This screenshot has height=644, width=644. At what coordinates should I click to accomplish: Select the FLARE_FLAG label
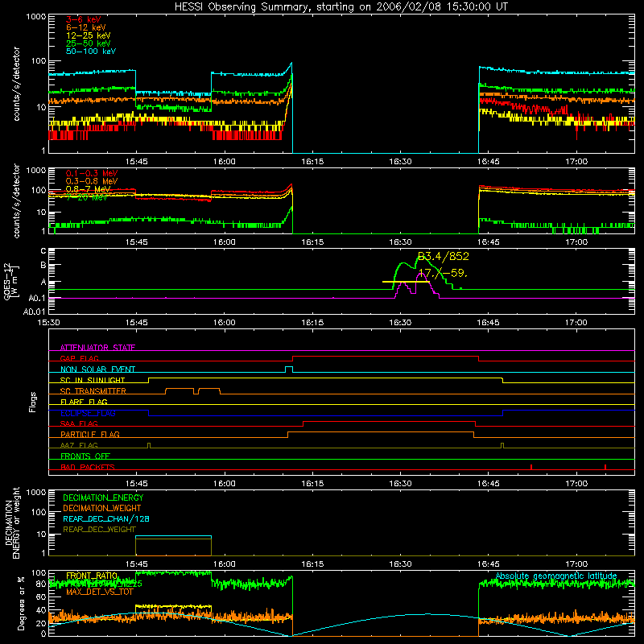pyautogui.click(x=84, y=402)
